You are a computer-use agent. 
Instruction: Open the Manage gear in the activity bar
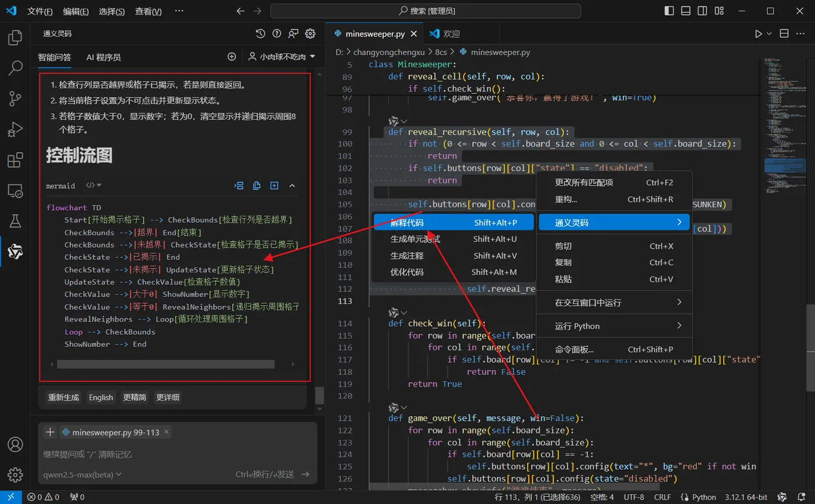pyautogui.click(x=15, y=474)
